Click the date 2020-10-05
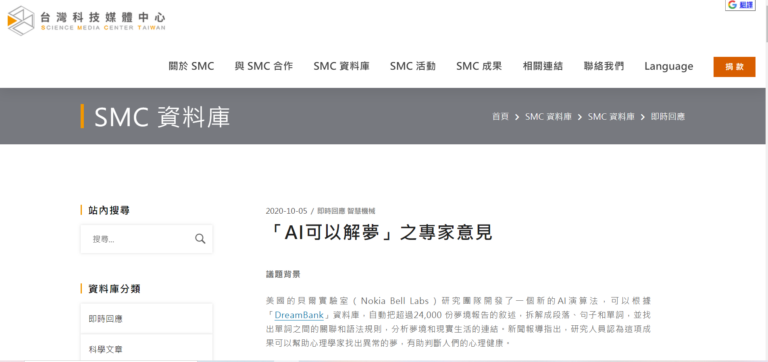Viewport: 768px width, 362px height. [286, 211]
